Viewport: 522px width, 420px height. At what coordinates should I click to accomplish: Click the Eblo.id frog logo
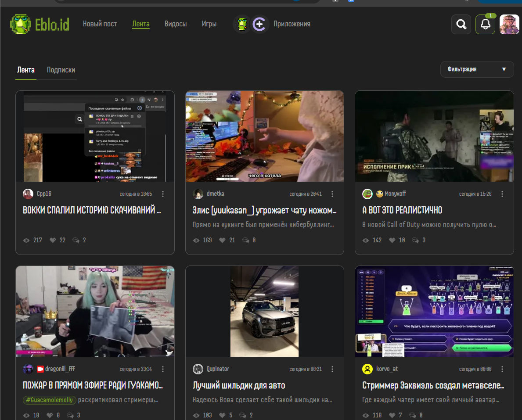click(x=40, y=24)
